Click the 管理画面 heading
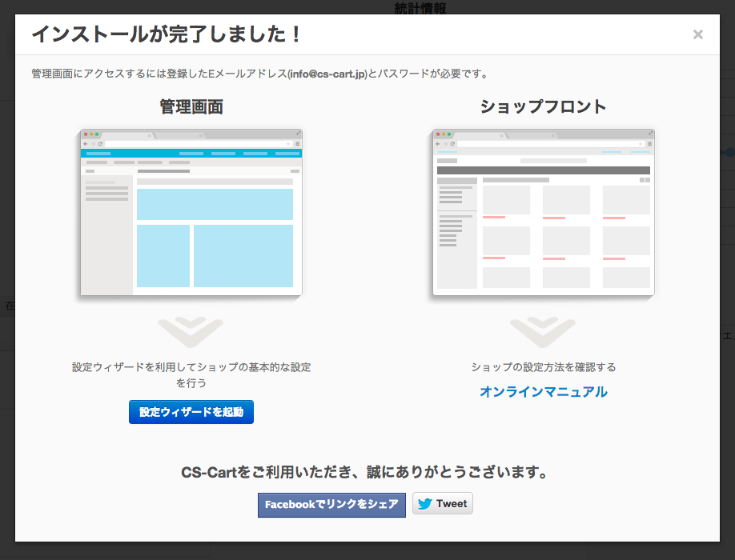The height and width of the screenshot is (560, 735). pos(191,106)
